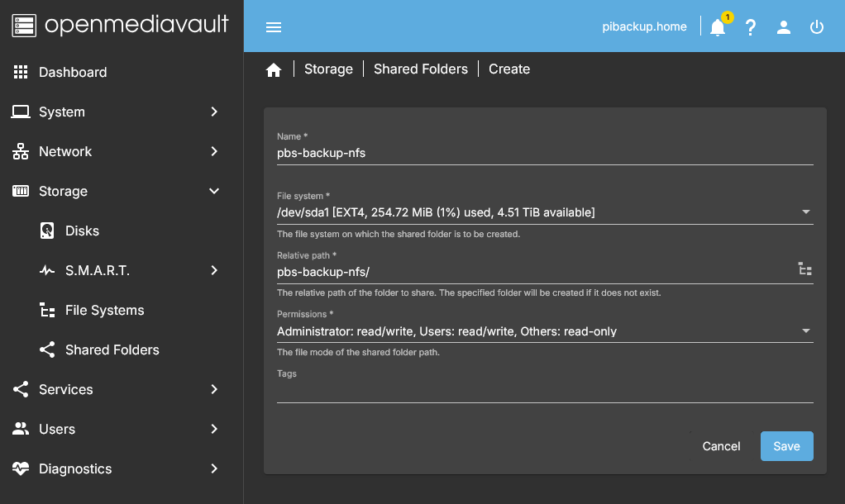Click the power icon in header
Screen dimensions: 845x504
pos(817,27)
